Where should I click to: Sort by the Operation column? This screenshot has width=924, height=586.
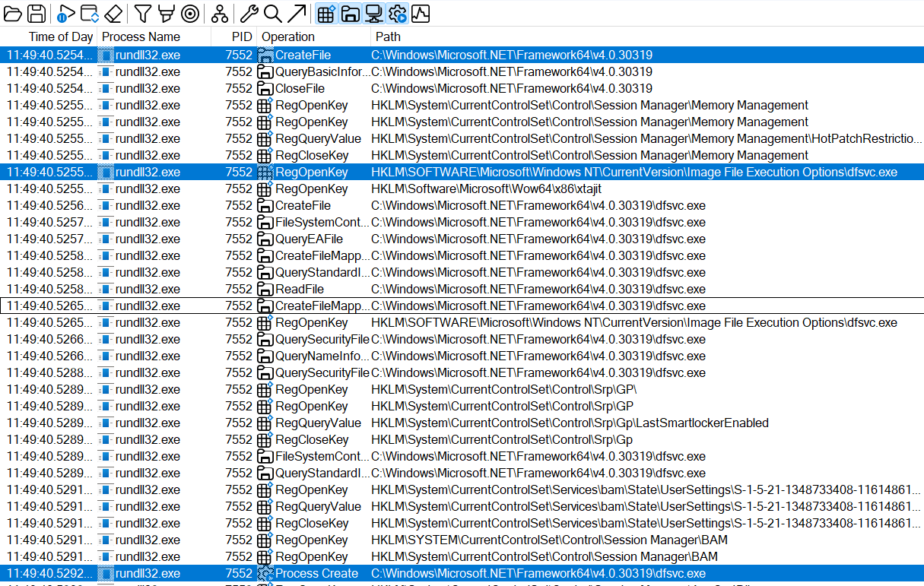point(287,36)
